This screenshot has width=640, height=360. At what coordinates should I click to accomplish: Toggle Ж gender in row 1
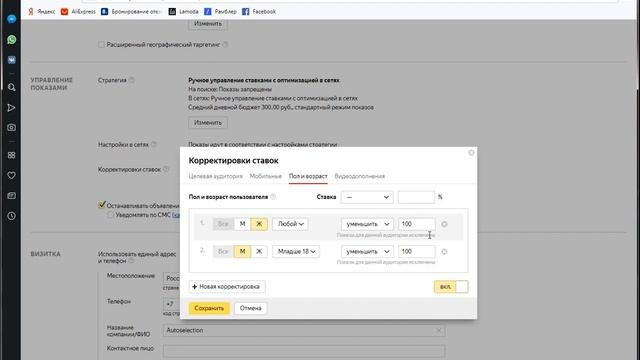click(x=259, y=224)
